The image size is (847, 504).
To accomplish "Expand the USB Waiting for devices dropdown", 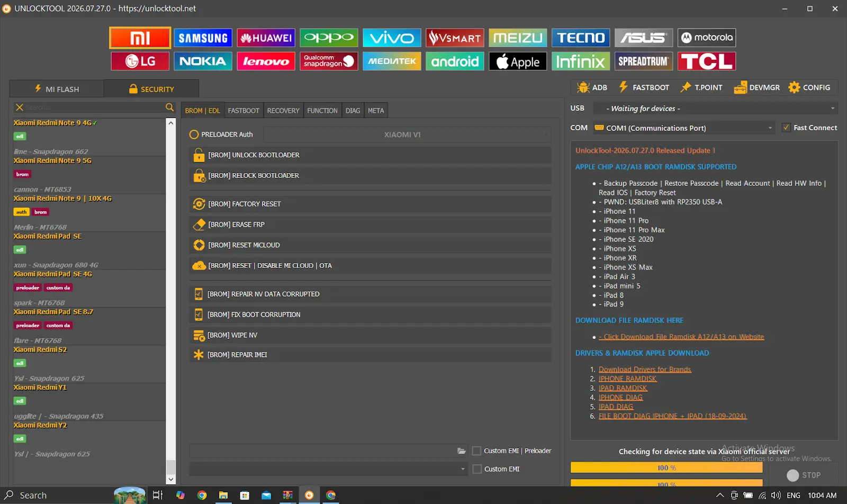I will point(715,109).
